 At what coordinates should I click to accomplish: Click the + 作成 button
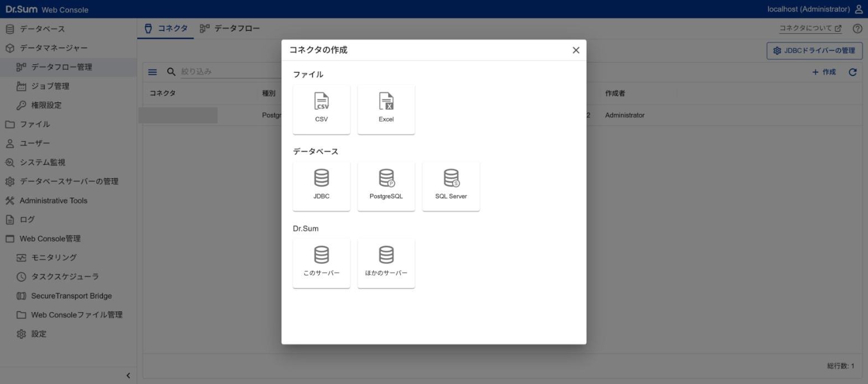824,72
